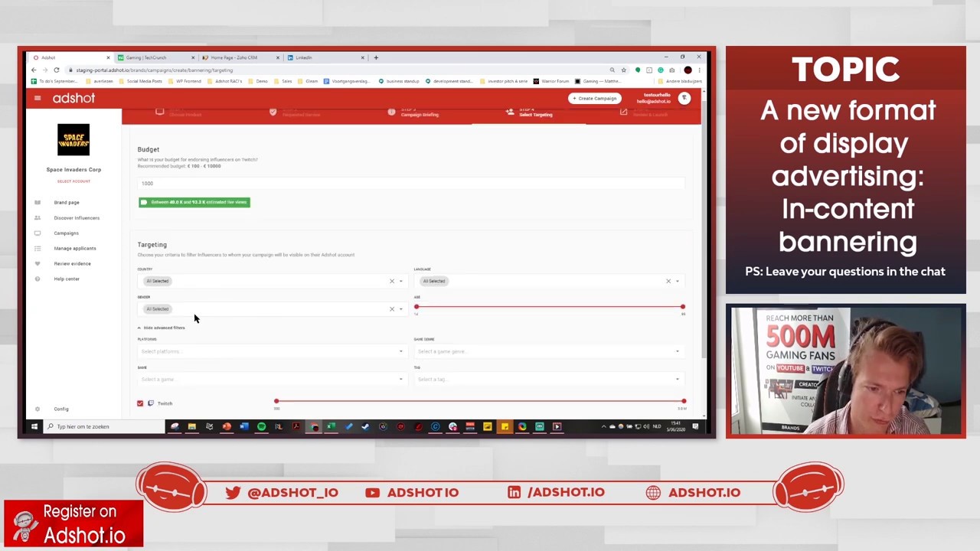Screen dimensions: 980x551
Task: Expand the Gender dropdown
Action: [x=400, y=309]
